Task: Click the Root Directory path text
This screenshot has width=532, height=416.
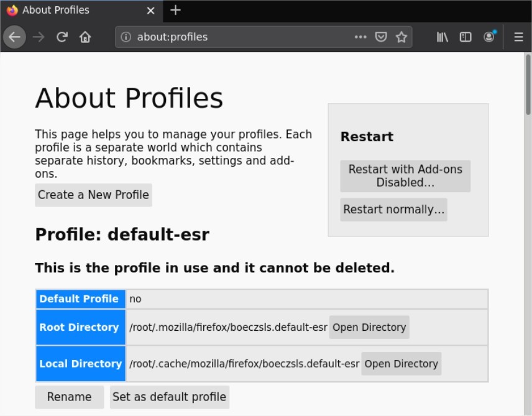Action: (228, 327)
